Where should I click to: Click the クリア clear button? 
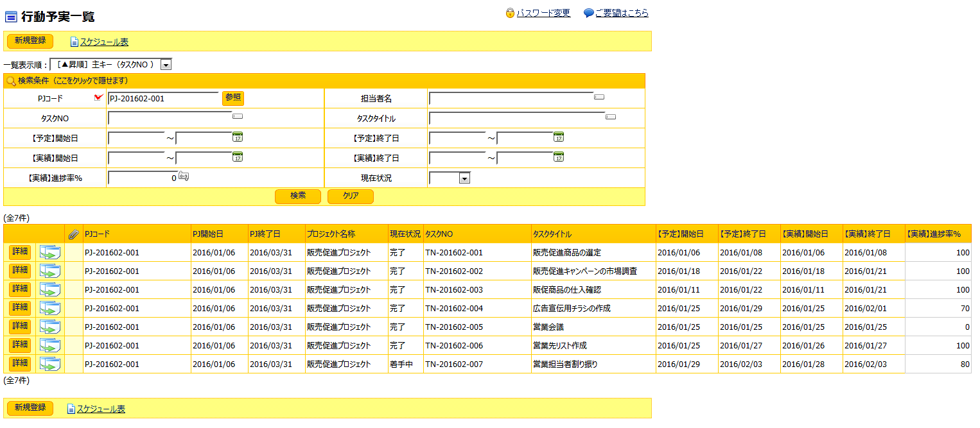point(350,196)
